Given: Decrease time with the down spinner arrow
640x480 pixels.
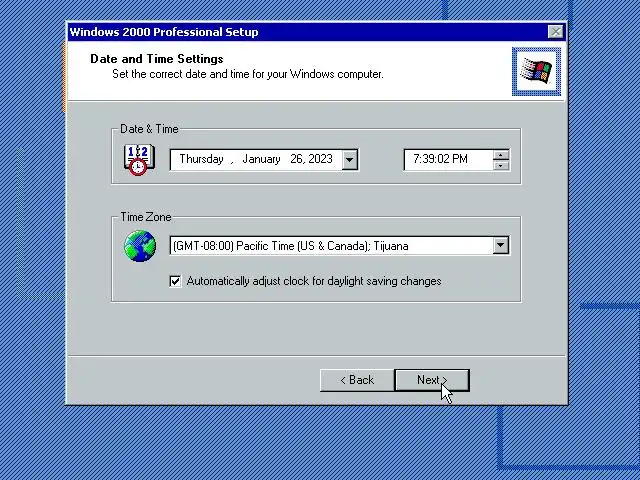Looking at the screenshot, I should click(x=501, y=165).
